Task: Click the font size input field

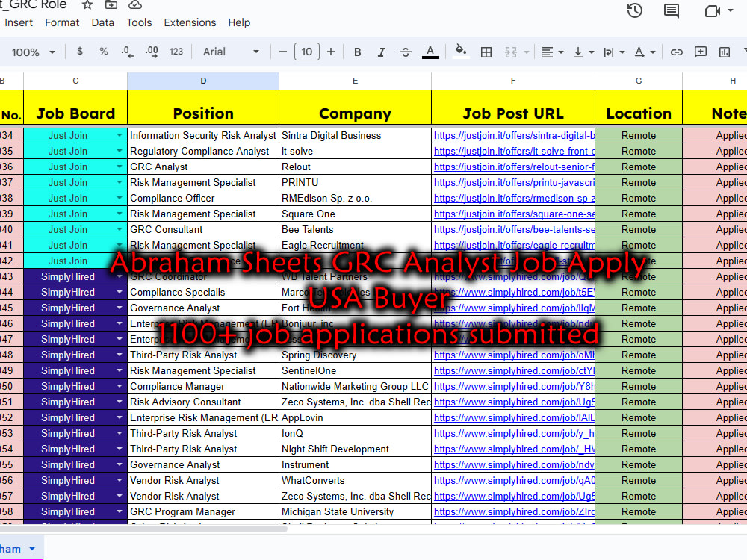Action: pyautogui.click(x=306, y=52)
